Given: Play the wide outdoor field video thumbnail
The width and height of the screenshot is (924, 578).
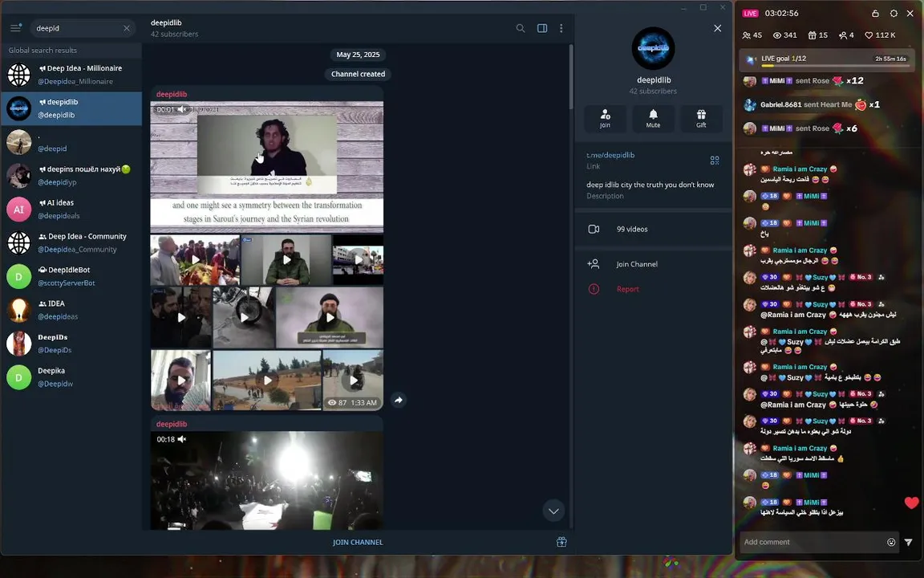Looking at the screenshot, I should pyautogui.click(x=267, y=380).
